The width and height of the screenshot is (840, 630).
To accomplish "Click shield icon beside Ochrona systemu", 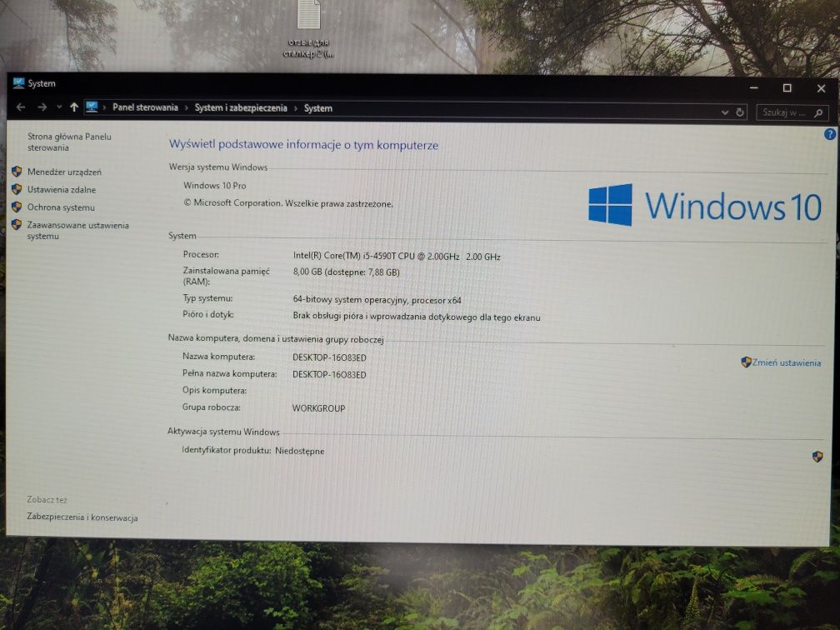I will (17, 207).
